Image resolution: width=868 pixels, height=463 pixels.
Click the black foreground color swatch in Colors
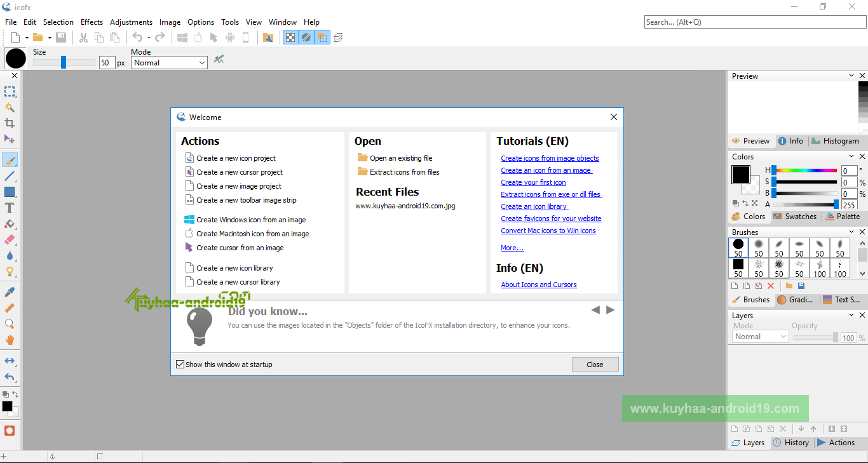pyautogui.click(x=741, y=175)
